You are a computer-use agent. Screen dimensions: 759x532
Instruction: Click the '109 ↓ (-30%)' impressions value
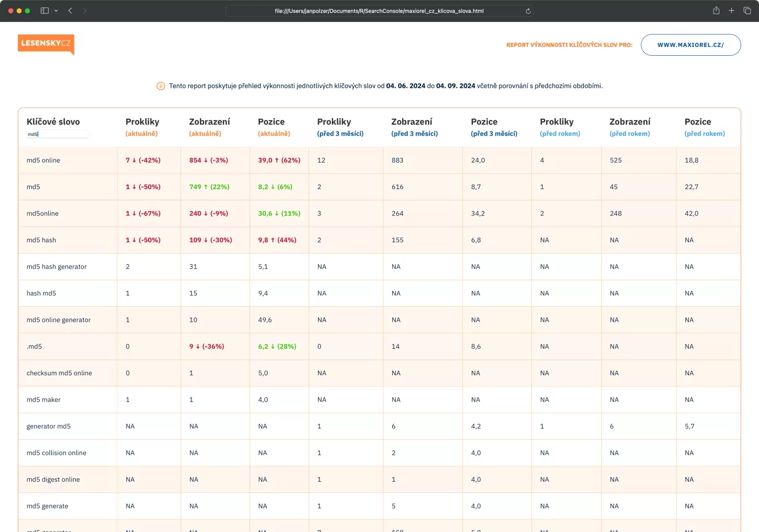[211, 240]
